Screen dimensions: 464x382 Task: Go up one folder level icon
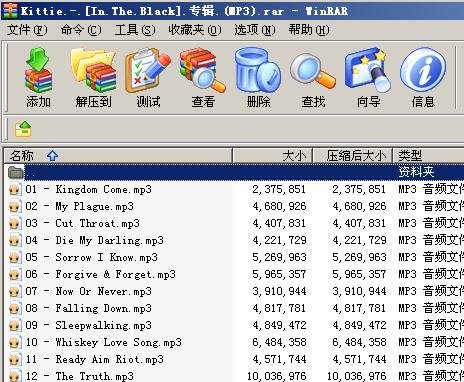[x=23, y=129]
